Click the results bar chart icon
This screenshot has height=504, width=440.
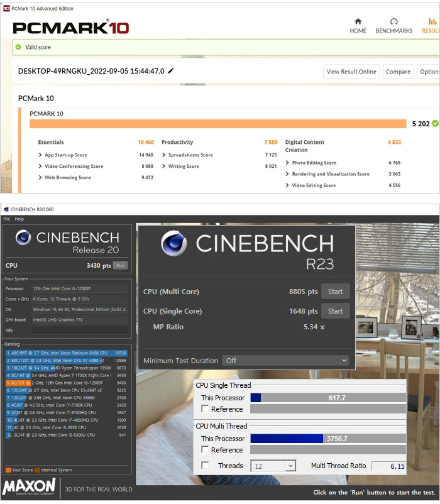point(432,21)
